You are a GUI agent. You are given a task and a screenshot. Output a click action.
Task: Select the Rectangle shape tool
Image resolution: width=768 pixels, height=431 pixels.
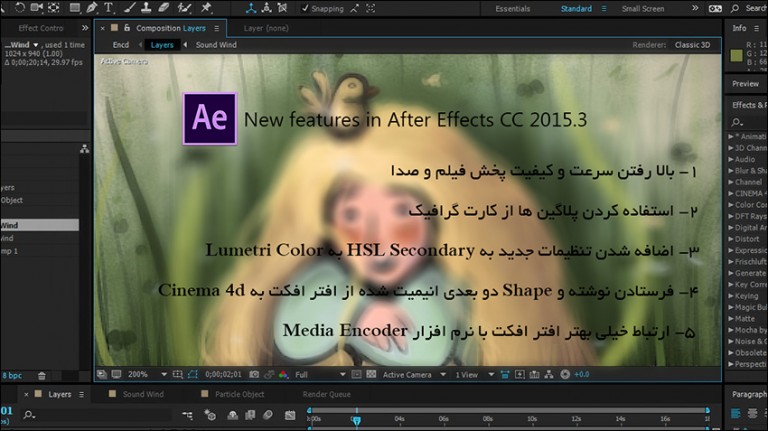(74, 8)
